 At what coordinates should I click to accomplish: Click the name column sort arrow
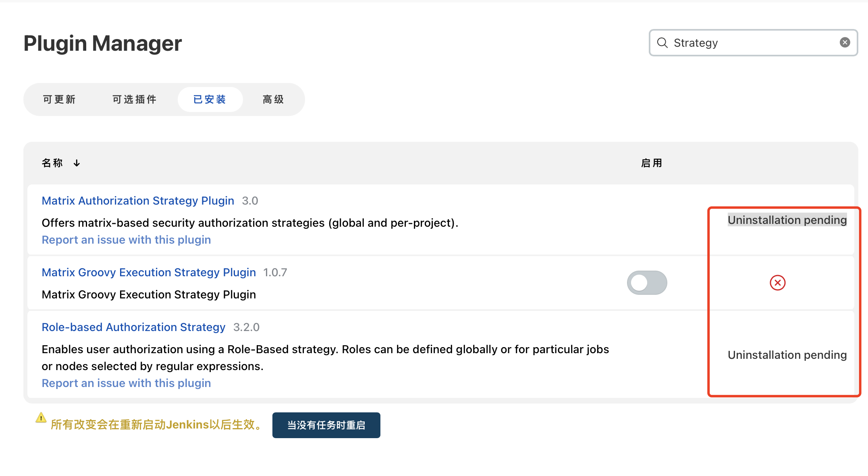(x=77, y=163)
